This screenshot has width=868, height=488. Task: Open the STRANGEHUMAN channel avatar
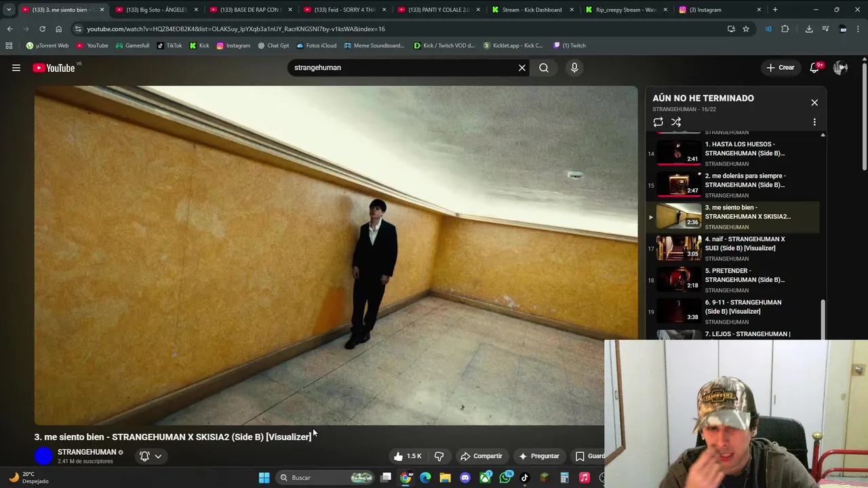click(44, 456)
